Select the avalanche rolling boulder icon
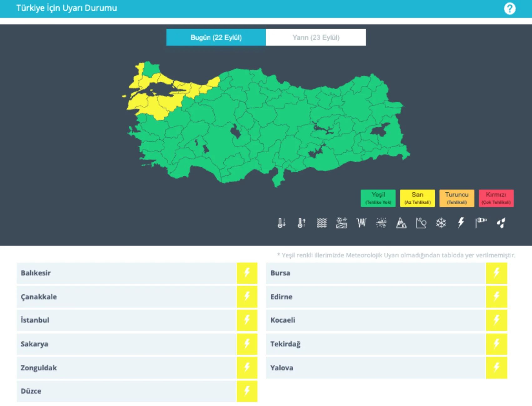 [421, 223]
